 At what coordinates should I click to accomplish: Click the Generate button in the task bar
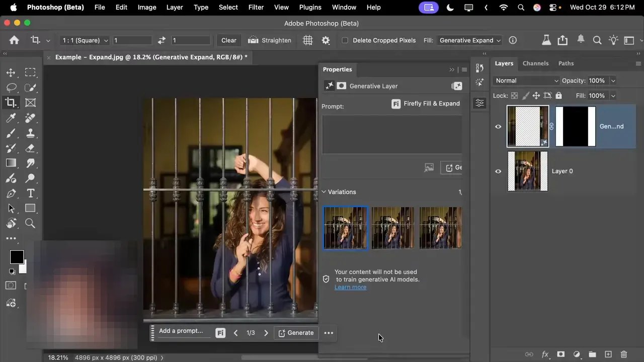(296, 332)
